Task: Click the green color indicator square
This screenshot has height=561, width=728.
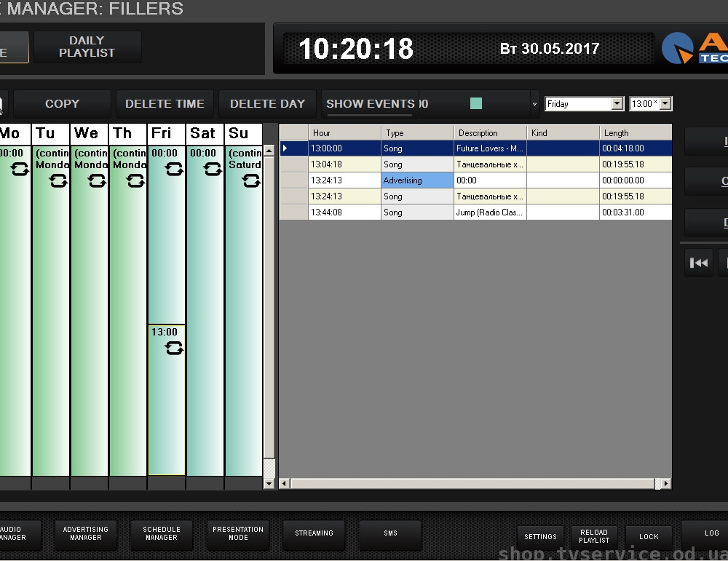Action: [477, 104]
